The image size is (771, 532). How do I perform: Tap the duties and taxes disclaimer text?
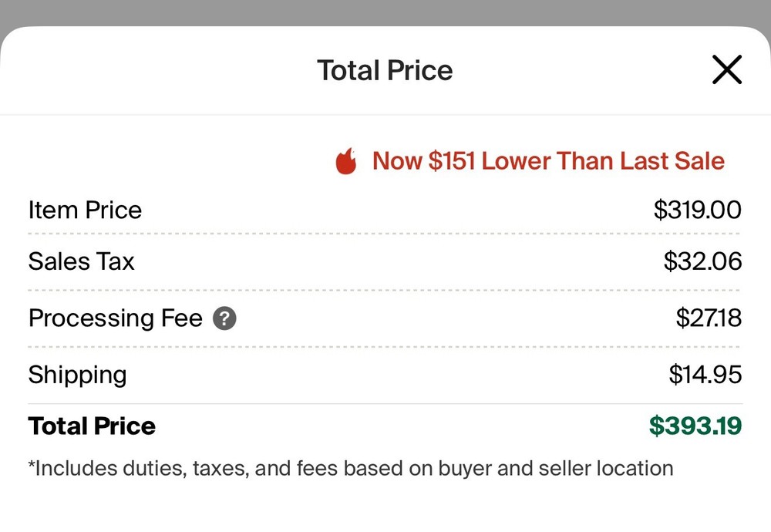pos(351,468)
